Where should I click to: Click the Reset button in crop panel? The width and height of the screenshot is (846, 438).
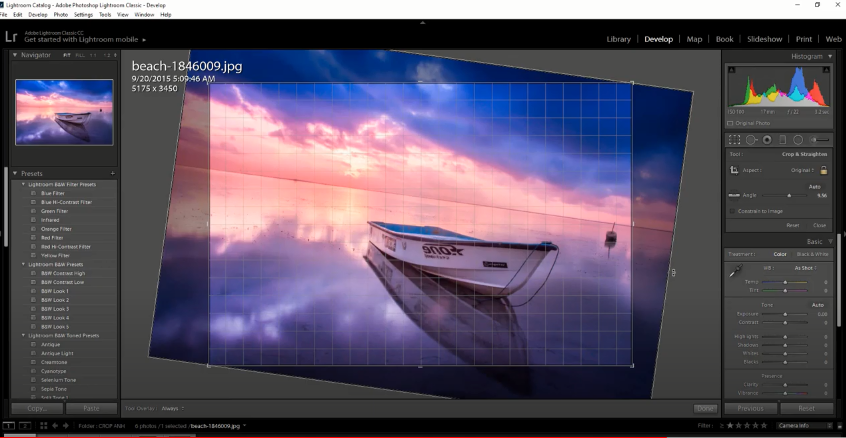tap(793, 225)
